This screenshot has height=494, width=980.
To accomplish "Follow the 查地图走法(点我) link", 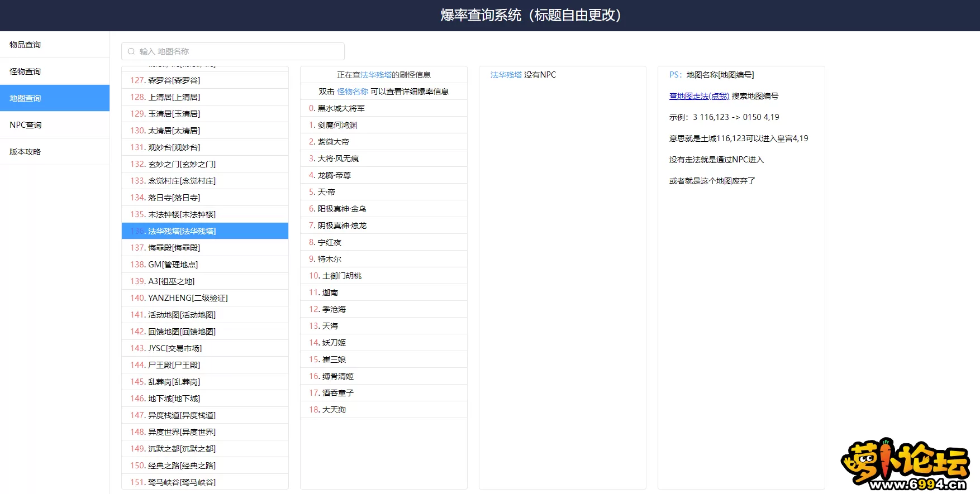I will point(699,96).
